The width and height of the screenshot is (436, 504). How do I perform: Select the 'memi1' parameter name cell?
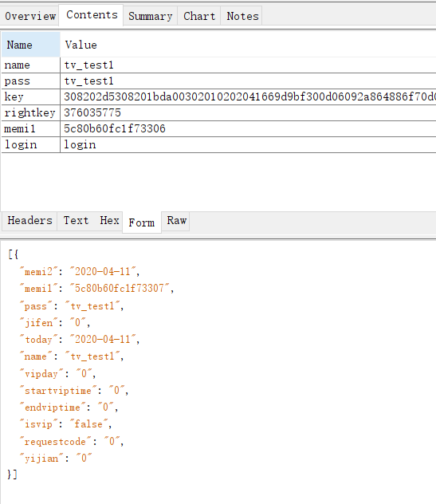[31, 129]
